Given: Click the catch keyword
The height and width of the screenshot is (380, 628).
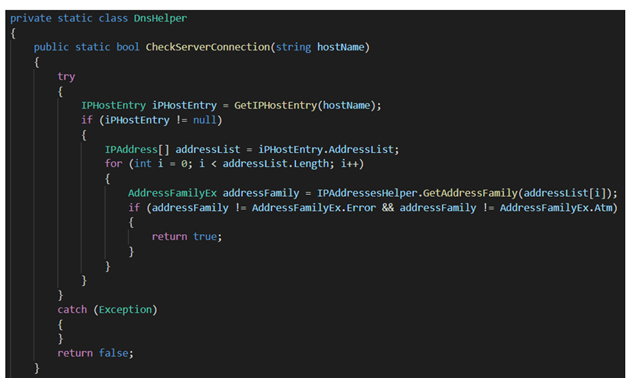Looking at the screenshot, I should [x=72, y=310].
